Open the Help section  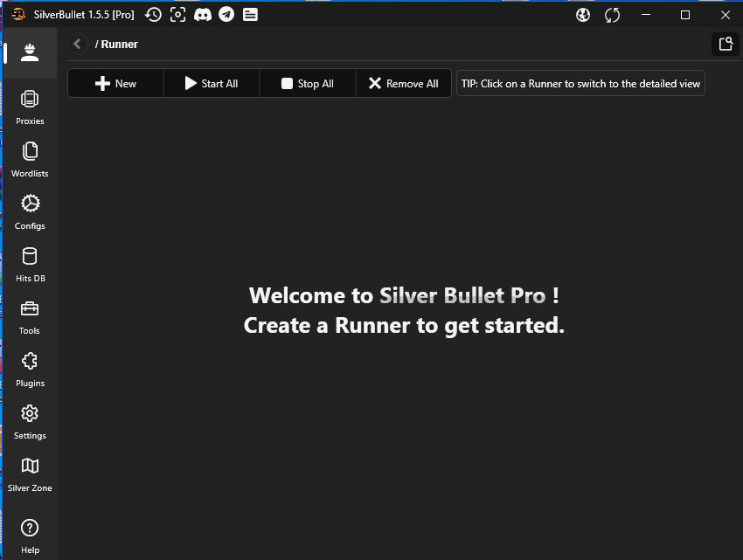click(x=30, y=536)
